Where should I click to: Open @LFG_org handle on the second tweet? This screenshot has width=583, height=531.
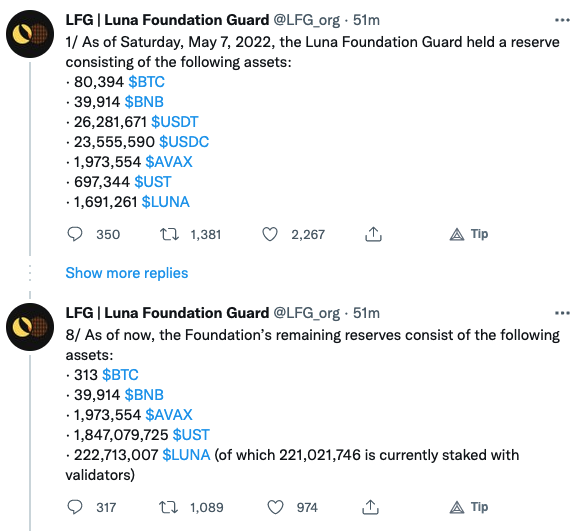click(x=307, y=313)
